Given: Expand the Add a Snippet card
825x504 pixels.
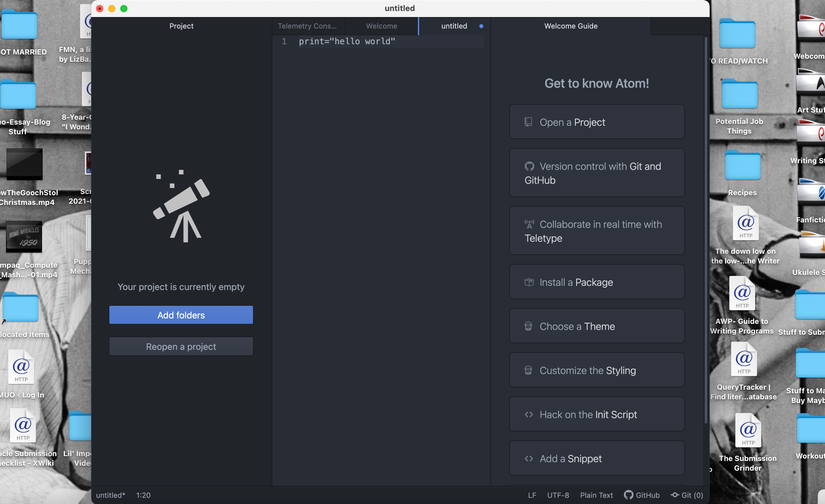Looking at the screenshot, I should (x=597, y=459).
